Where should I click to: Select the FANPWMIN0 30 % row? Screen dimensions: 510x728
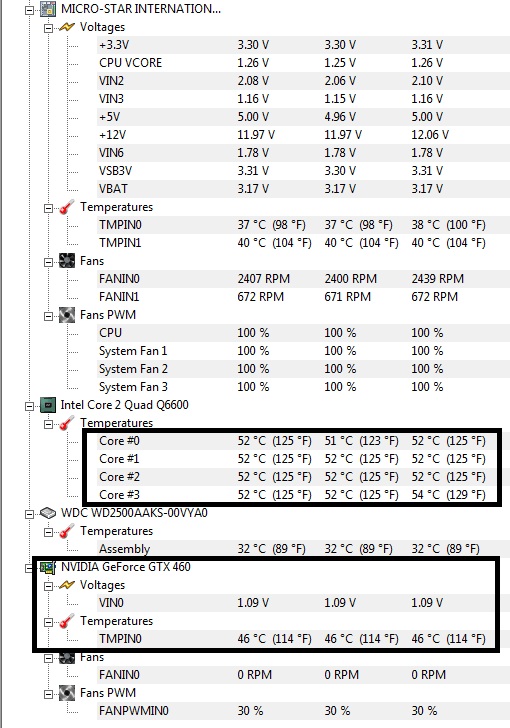(303, 711)
